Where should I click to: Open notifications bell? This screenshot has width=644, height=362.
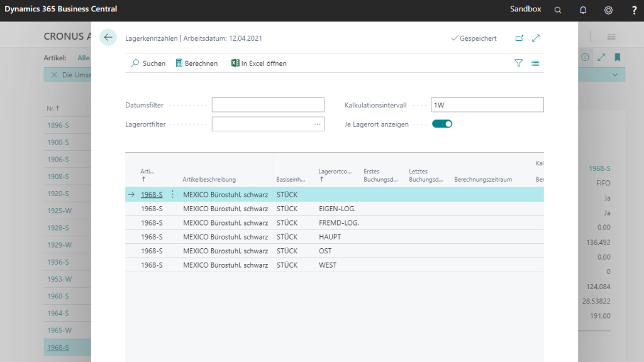coord(583,10)
